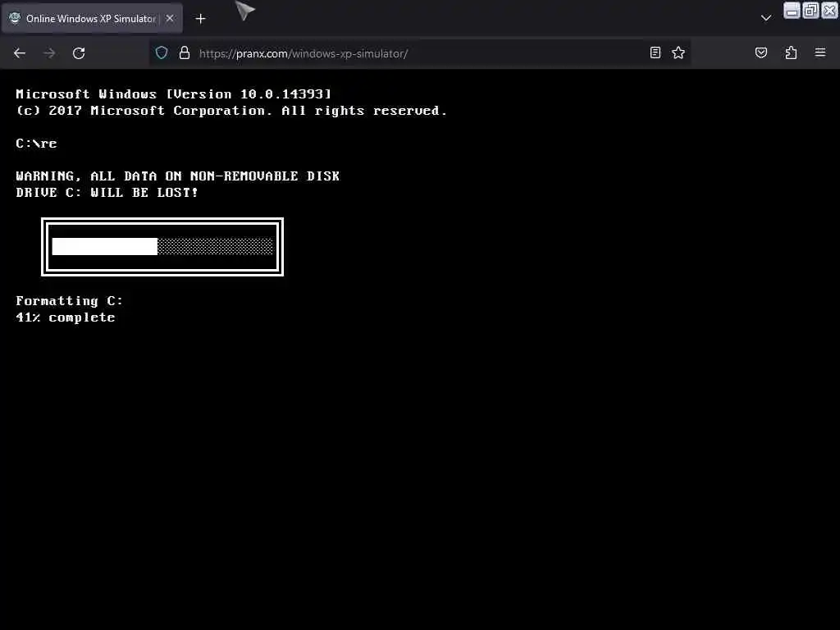The width and height of the screenshot is (840, 630).
Task: Select the Online Windows XP Simulator tab
Action: click(x=92, y=18)
